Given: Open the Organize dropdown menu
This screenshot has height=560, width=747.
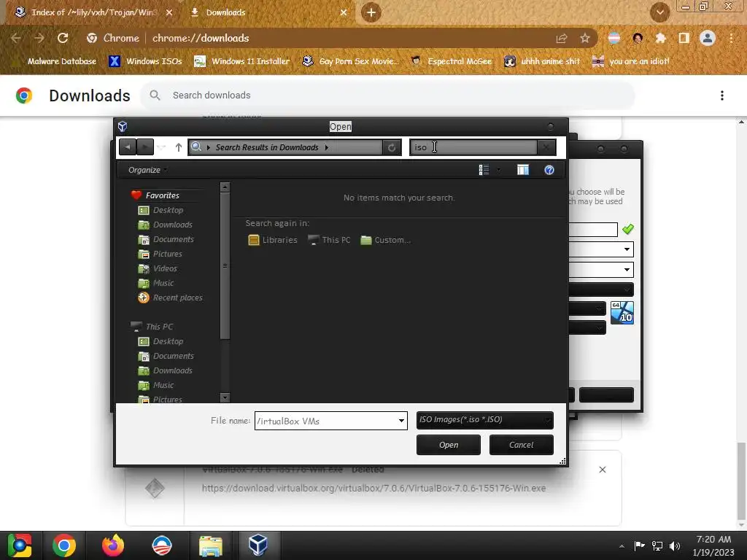Looking at the screenshot, I should (147, 170).
